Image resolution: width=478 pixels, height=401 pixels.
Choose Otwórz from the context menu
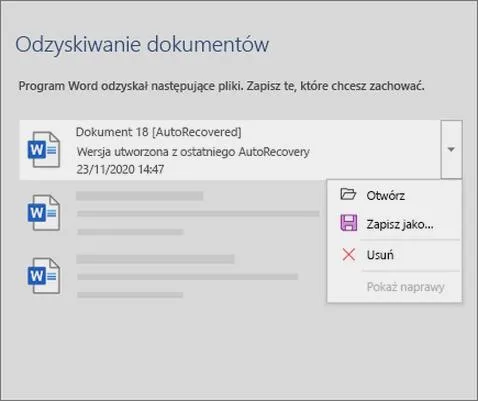click(x=395, y=195)
